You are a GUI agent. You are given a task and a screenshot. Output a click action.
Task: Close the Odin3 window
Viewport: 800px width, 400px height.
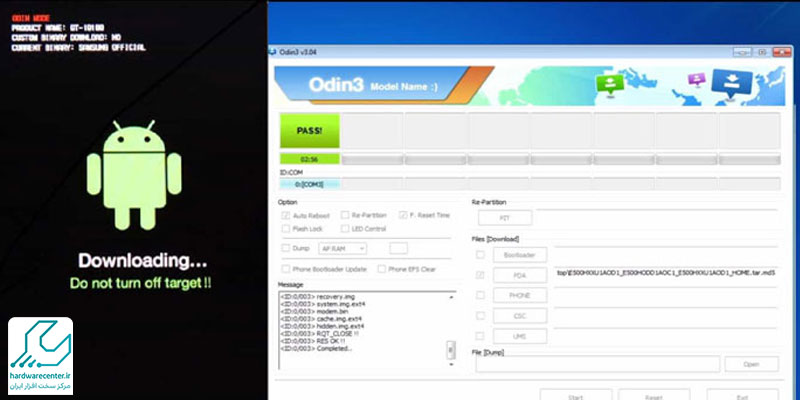(x=782, y=52)
